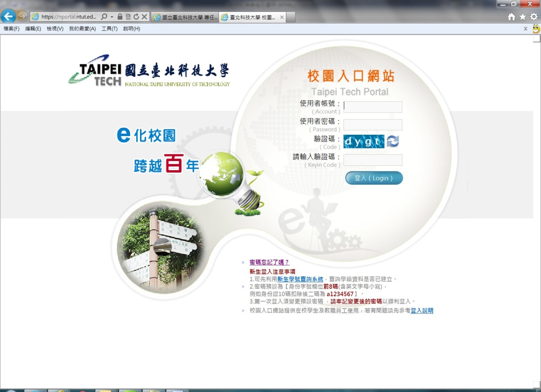The height and width of the screenshot is (392, 541).
Task: Open the 工具(T) menu
Action: pos(109,29)
